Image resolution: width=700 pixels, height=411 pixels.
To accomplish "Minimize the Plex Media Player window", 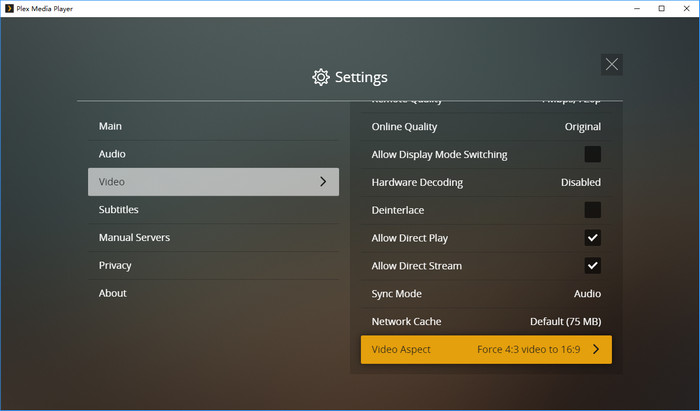I will tap(637, 8).
